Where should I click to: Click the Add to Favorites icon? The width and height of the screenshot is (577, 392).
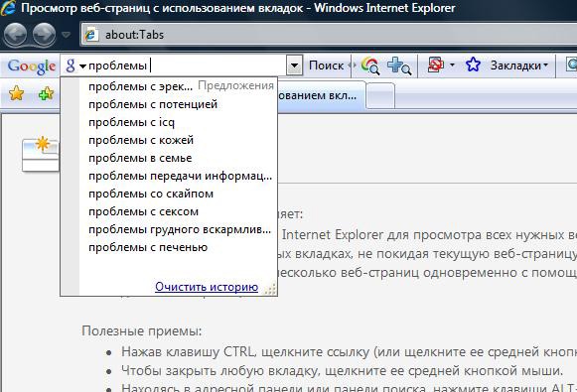click(46, 94)
